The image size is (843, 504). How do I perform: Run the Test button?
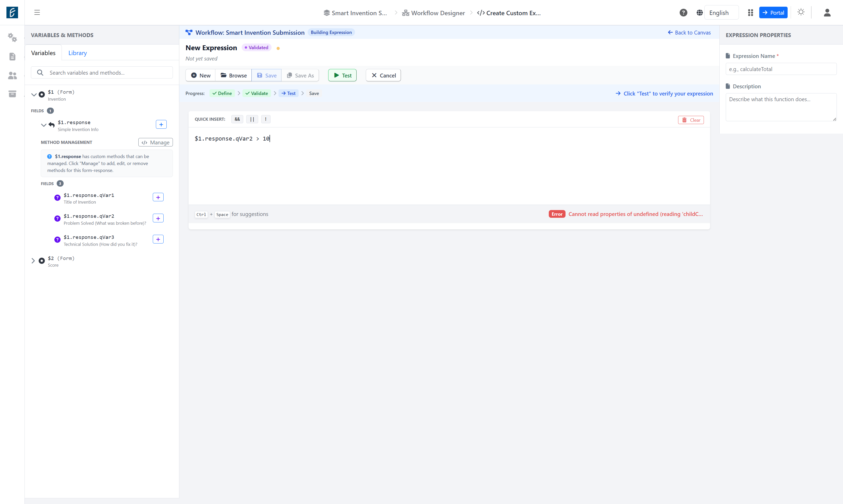pos(342,75)
